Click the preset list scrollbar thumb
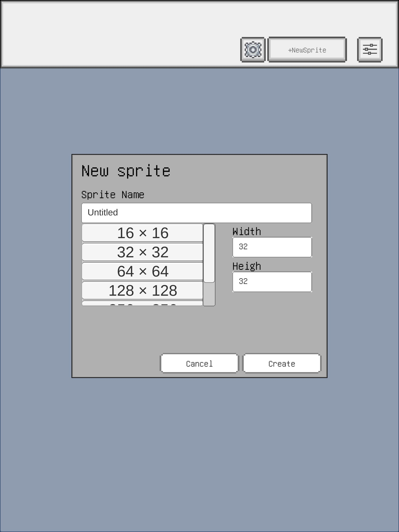The width and height of the screenshot is (399, 532). (209, 253)
